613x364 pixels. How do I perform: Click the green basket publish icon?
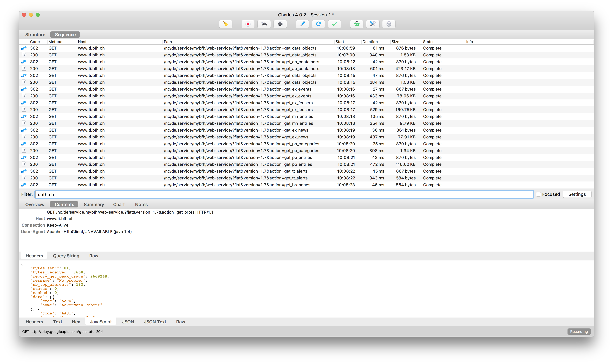click(357, 24)
